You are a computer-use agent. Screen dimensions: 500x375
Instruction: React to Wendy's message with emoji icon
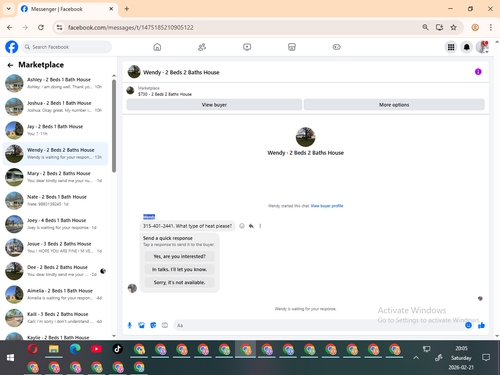click(242, 226)
